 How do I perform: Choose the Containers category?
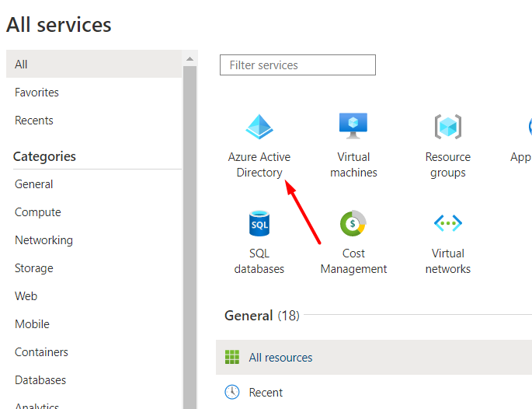point(41,352)
